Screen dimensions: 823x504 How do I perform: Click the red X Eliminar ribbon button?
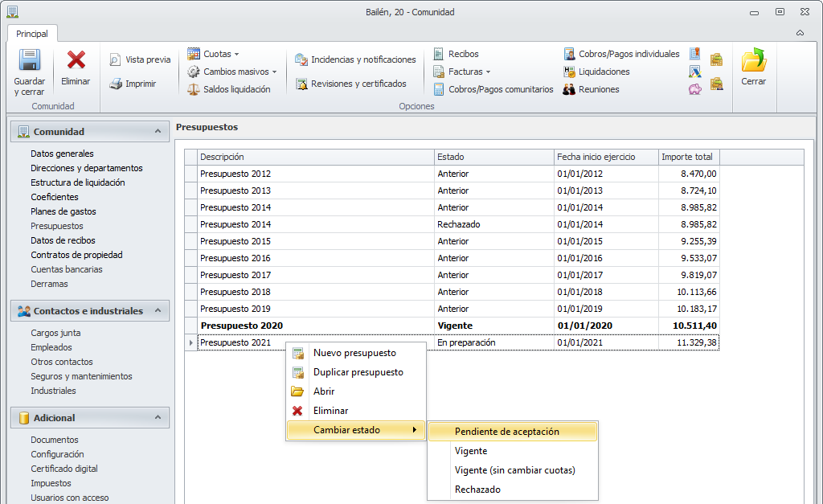76,61
